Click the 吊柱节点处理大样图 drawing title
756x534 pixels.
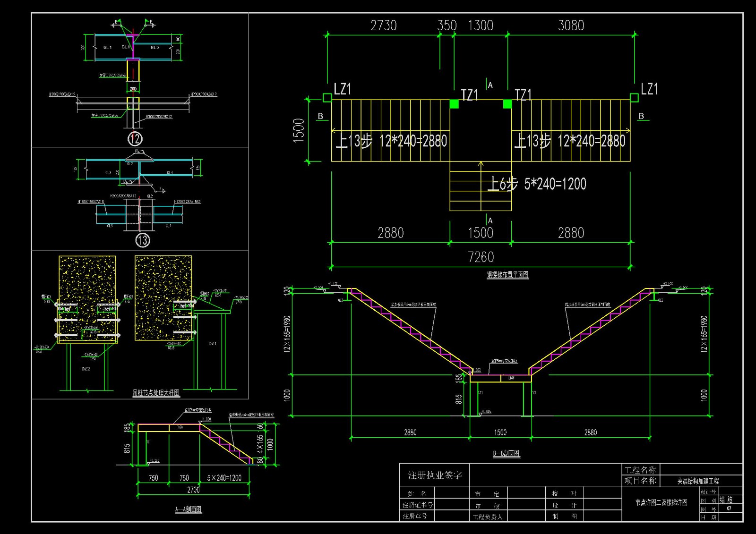[x=156, y=393]
